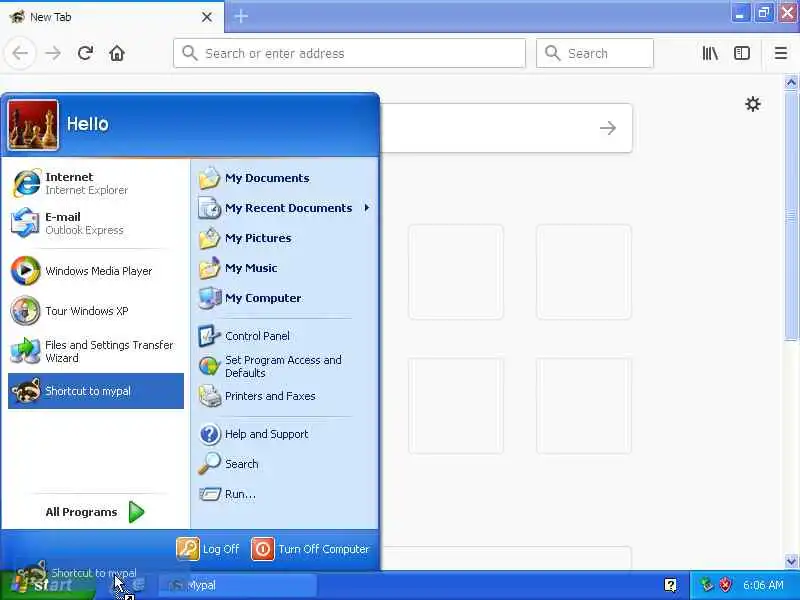Open the Run... dialog
The height and width of the screenshot is (600, 800).
(x=285, y=494)
